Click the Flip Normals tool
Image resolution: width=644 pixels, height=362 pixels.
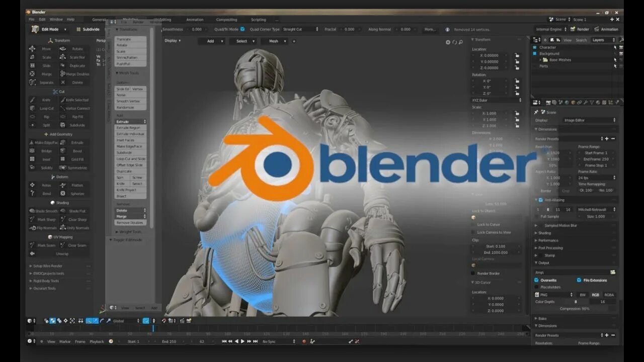click(43, 228)
